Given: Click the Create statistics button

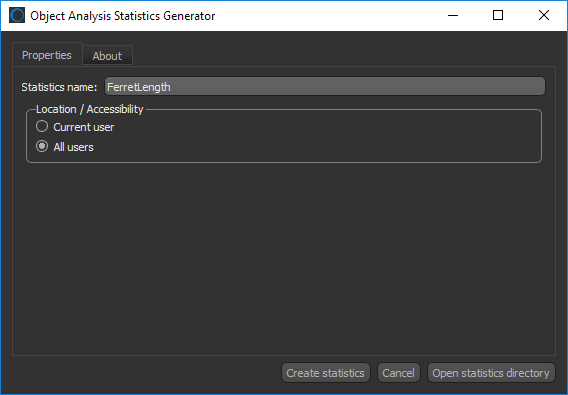Looking at the screenshot, I should tap(326, 373).
